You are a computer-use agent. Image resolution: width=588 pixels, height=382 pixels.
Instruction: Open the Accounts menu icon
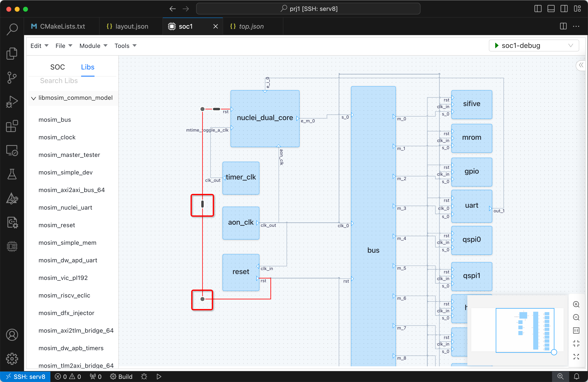[12, 335]
